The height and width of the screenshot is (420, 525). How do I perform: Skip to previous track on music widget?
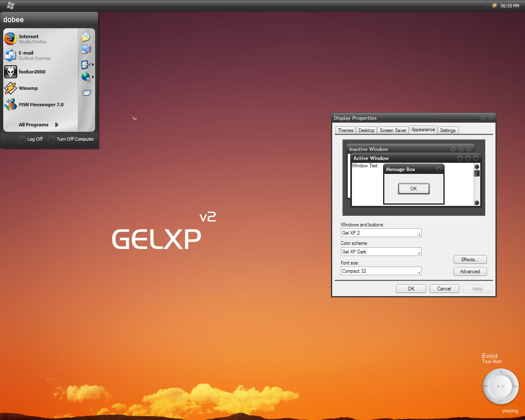coord(486,386)
